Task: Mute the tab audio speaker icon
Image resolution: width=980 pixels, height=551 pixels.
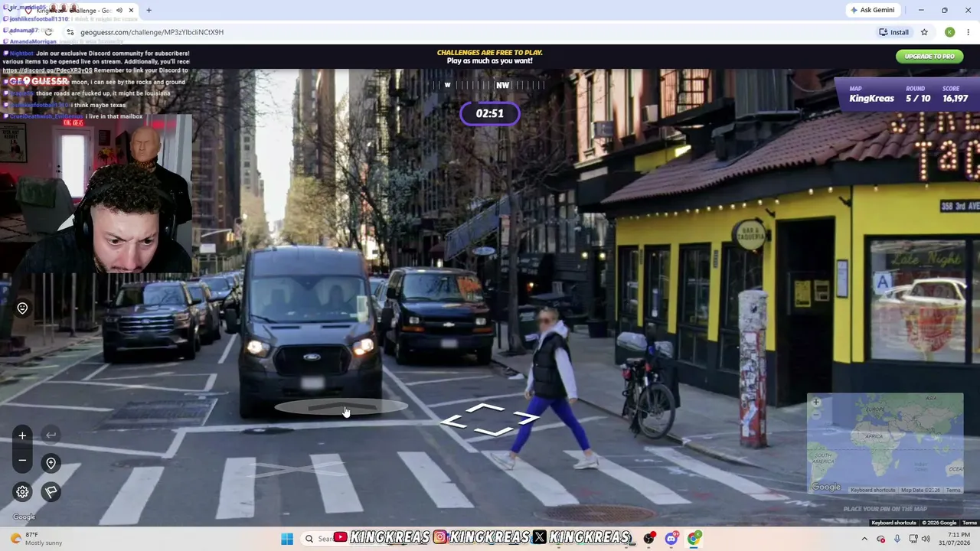Action: click(119, 11)
